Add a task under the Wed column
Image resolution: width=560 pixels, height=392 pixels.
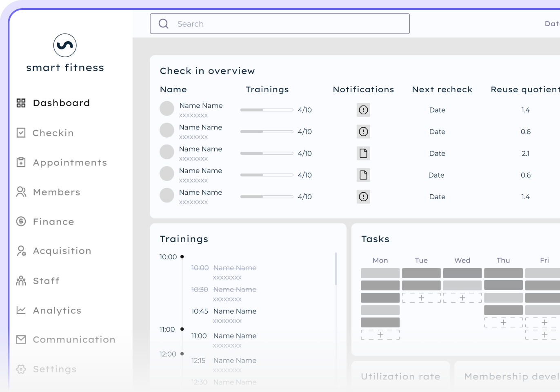pyautogui.click(x=462, y=298)
